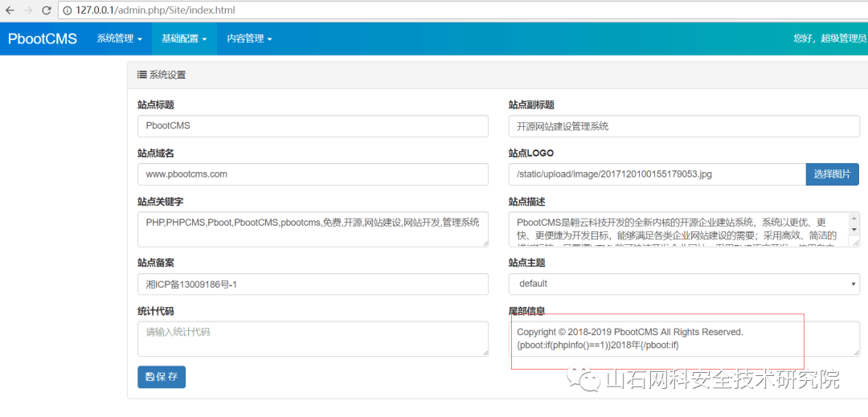Click into the 统计代码 textarea
868x417 pixels.
pyautogui.click(x=313, y=338)
